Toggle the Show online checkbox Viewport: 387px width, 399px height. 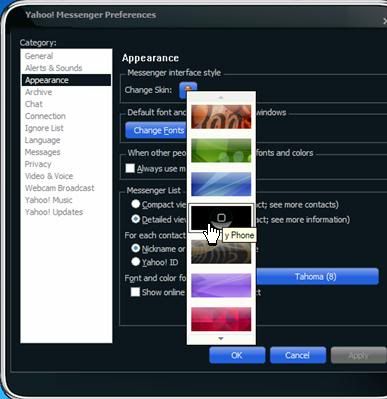click(x=135, y=292)
